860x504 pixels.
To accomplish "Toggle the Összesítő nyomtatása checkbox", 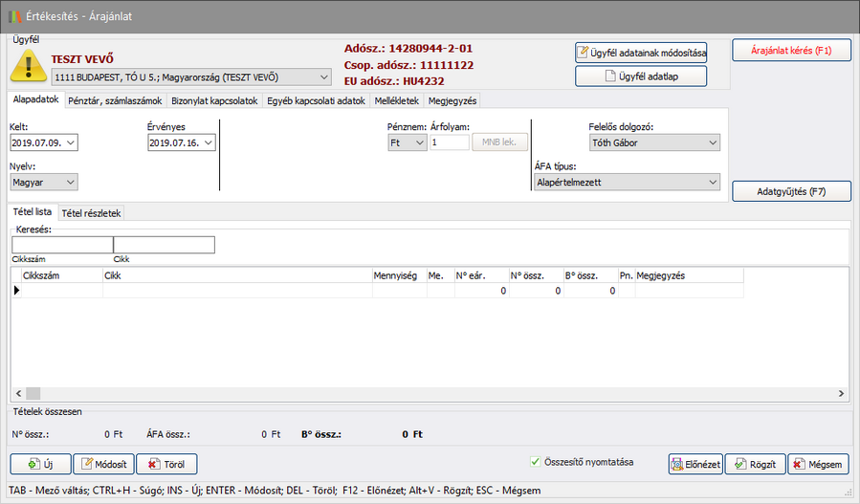I will [536, 462].
